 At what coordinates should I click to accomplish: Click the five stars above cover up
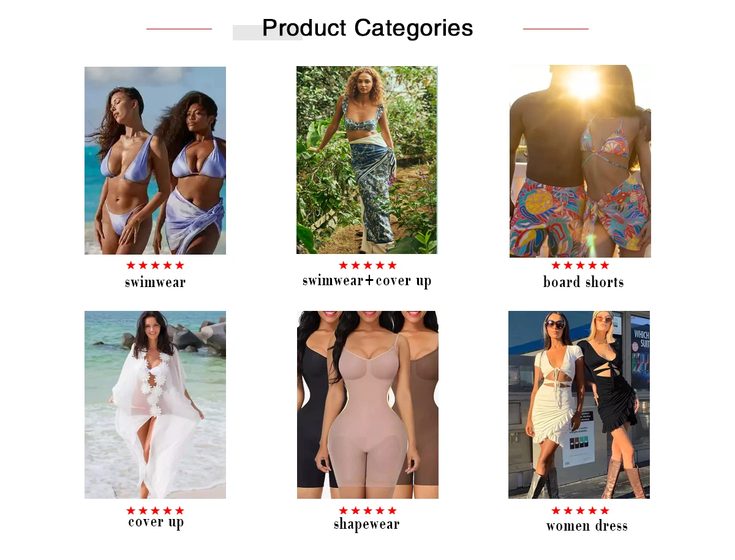pyautogui.click(x=155, y=510)
